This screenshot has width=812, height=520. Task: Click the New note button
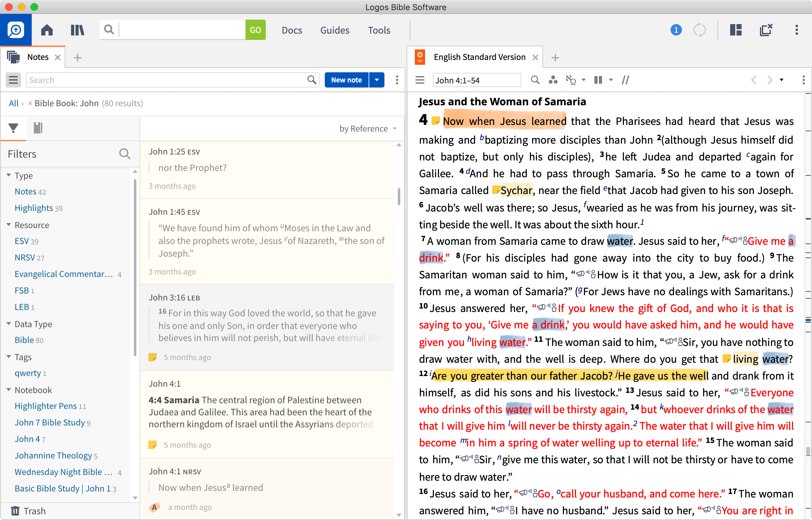[x=346, y=80]
